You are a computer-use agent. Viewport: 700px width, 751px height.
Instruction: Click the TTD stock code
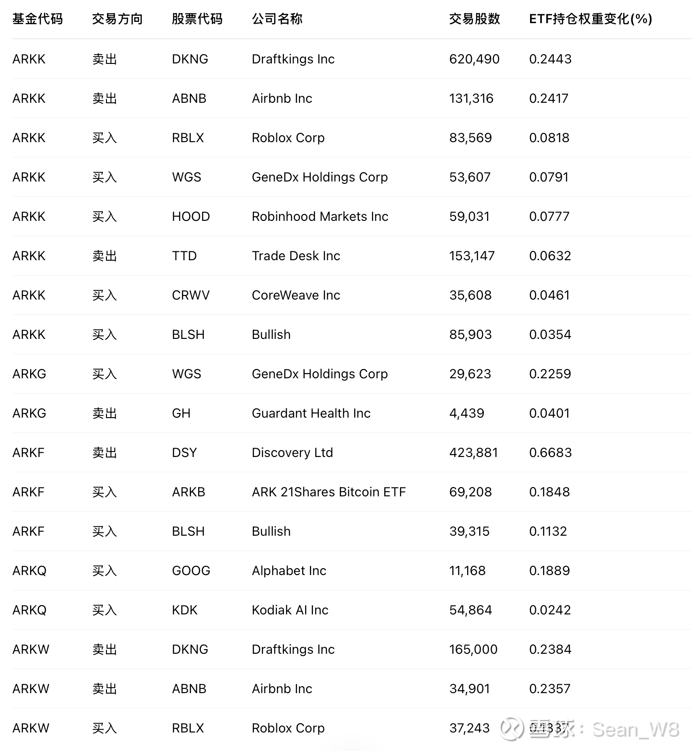(184, 256)
